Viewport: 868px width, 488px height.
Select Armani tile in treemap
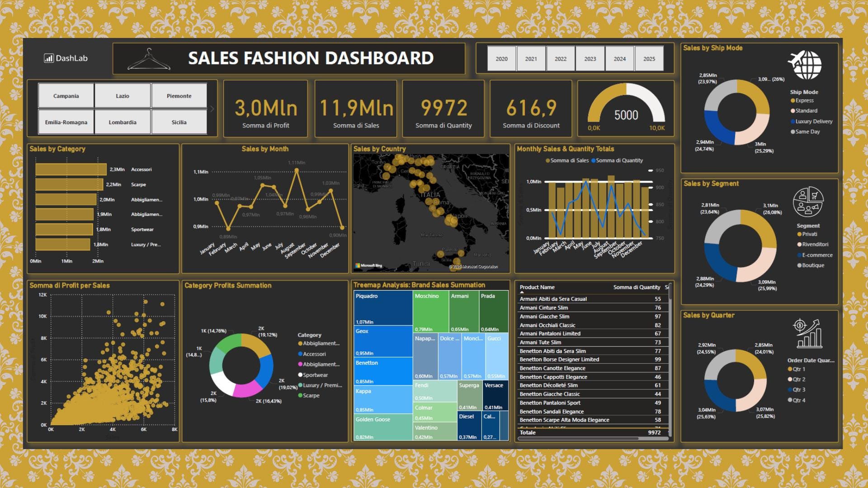coord(464,312)
